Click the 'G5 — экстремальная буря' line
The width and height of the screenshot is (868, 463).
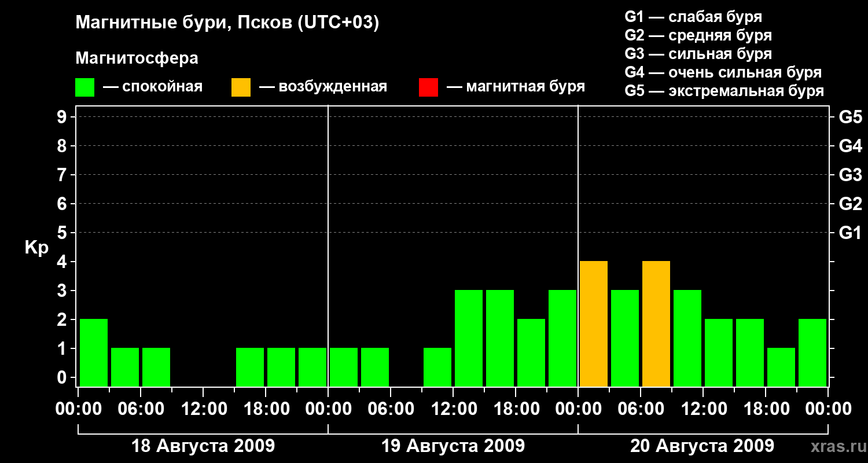coord(724,91)
